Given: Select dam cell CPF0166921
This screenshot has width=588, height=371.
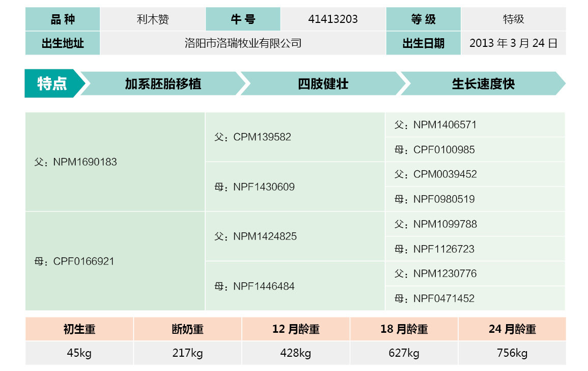Looking at the screenshot, I should click(x=115, y=261).
